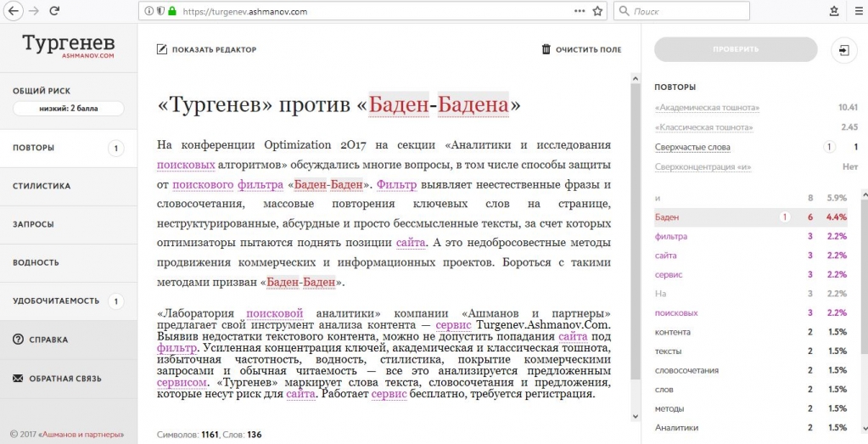Click the Общий риск низкий: 2 балла indicator
868x444 pixels.
[x=69, y=109]
